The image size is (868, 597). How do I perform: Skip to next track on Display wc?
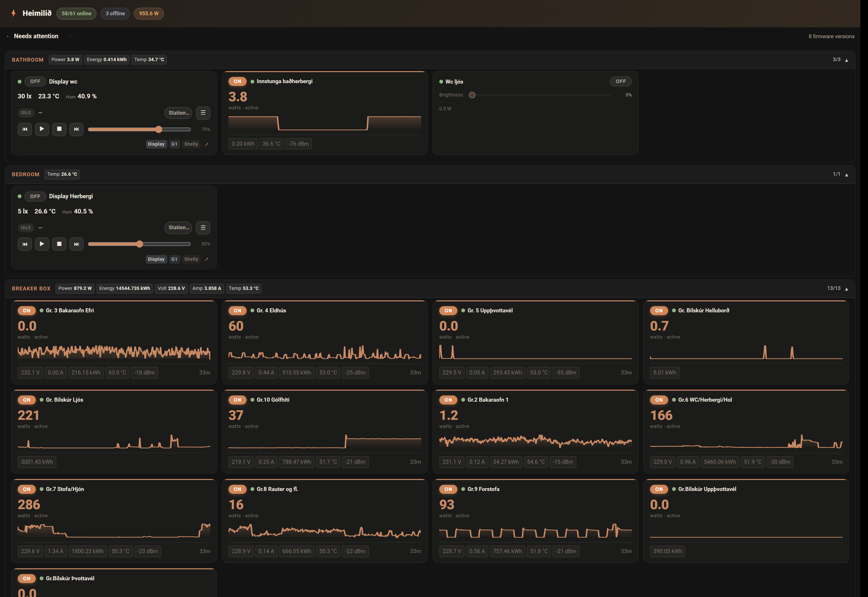point(76,129)
